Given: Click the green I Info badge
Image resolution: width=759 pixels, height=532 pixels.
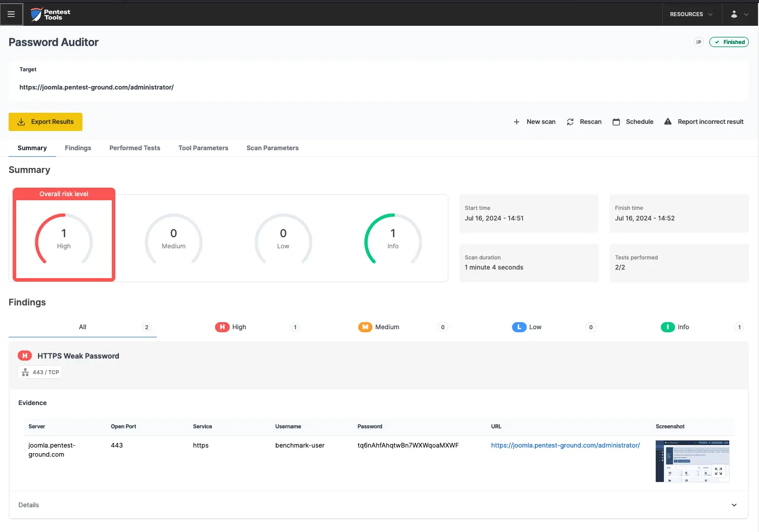Looking at the screenshot, I should [668, 327].
